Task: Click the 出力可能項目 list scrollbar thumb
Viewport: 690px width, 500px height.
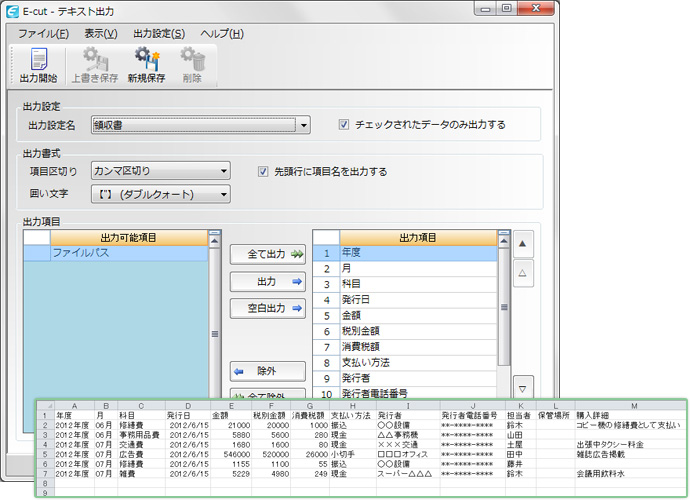Action: [x=215, y=334]
